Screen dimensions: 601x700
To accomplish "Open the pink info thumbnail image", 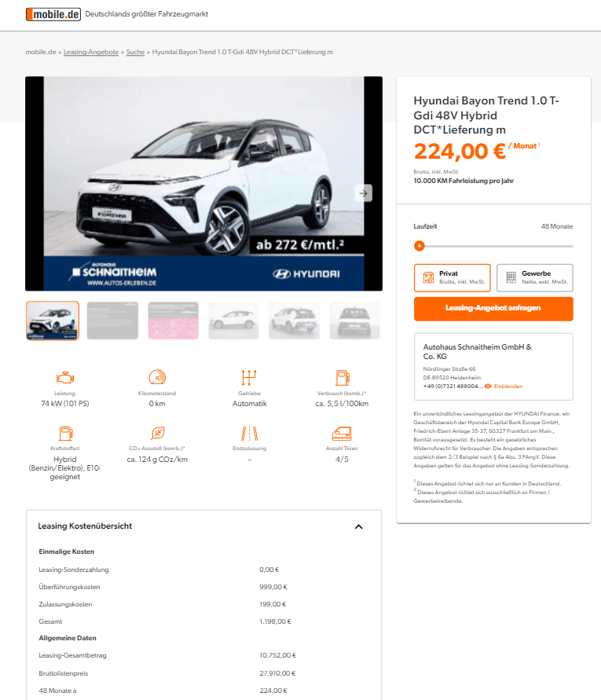I will pos(174,321).
